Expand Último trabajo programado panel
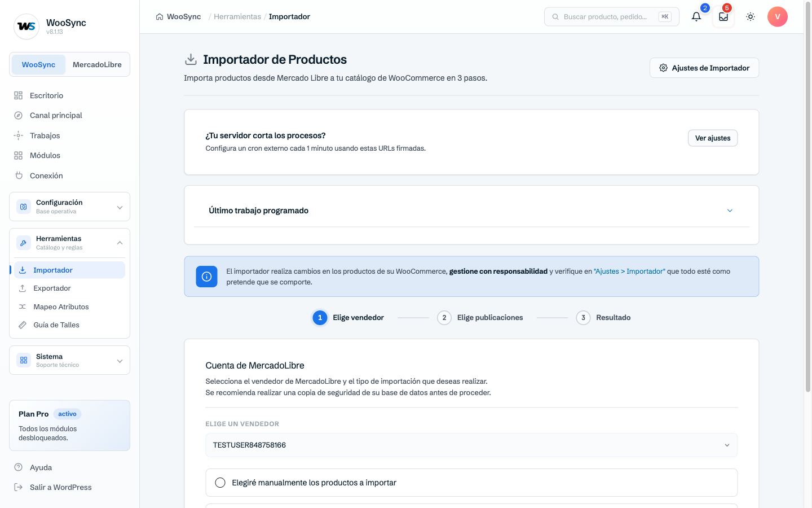The image size is (812, 508). [x=471, y=211]
